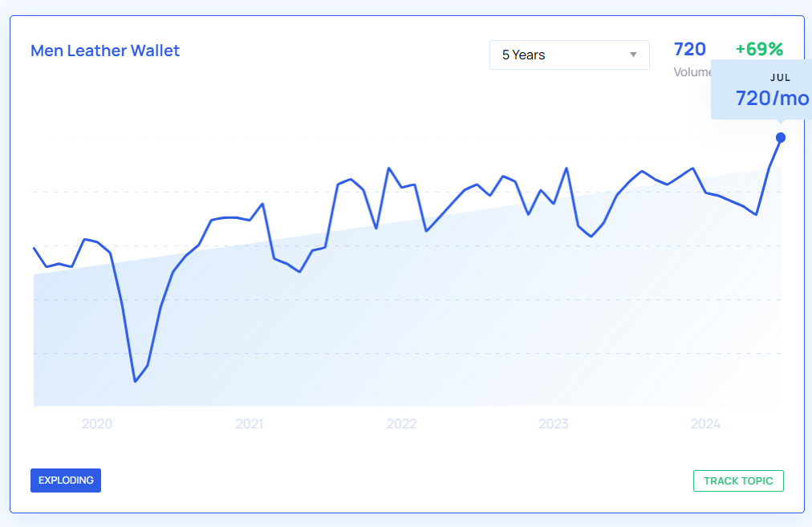This screenshot has height=527, width=812.
Task: Click the Track Topic button
Action: [x=738, y=480]
